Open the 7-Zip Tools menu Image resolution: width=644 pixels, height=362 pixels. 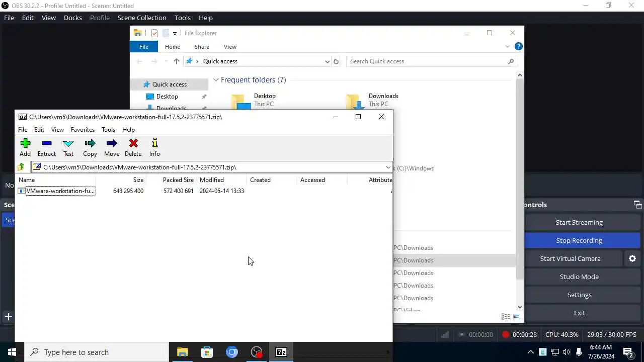click(108, 129)
